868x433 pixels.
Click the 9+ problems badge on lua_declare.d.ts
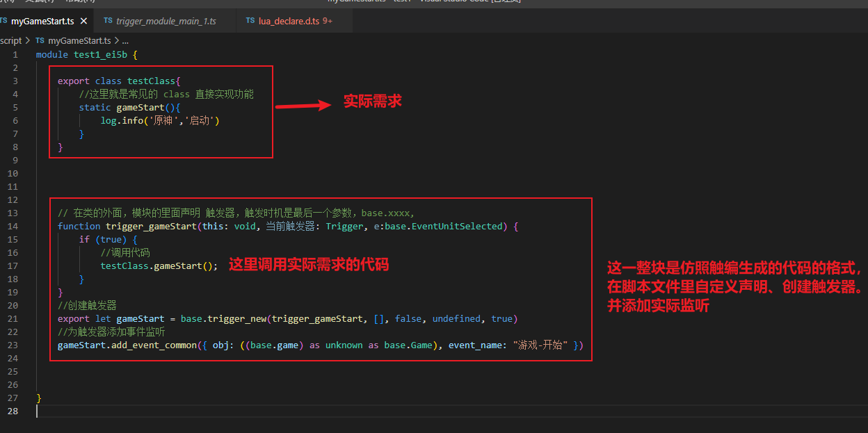[x=328, y=21]
